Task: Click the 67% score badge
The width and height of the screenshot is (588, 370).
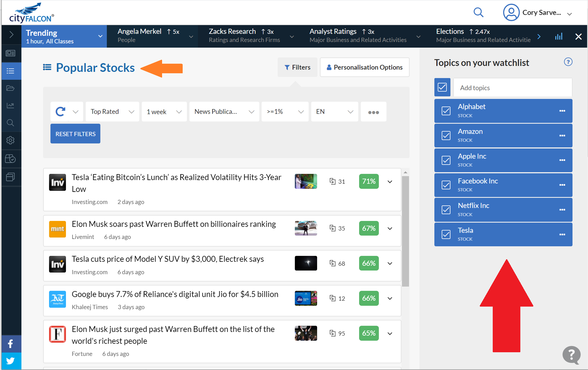Action: point(369,228)
